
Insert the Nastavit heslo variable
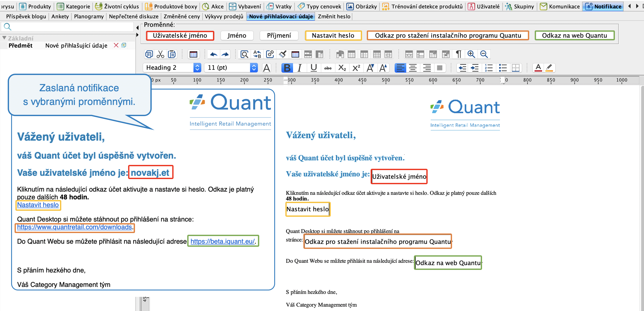[x=333, y=36]
